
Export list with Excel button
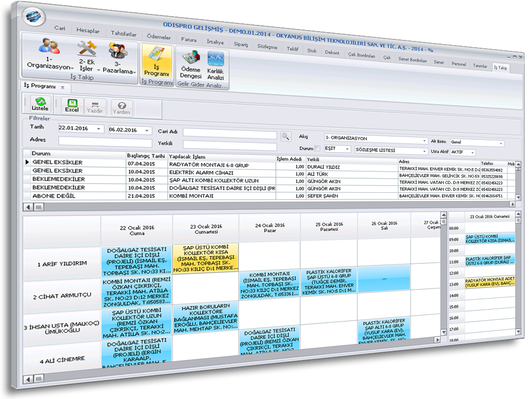pyautogui.click(x=72, y=105)
